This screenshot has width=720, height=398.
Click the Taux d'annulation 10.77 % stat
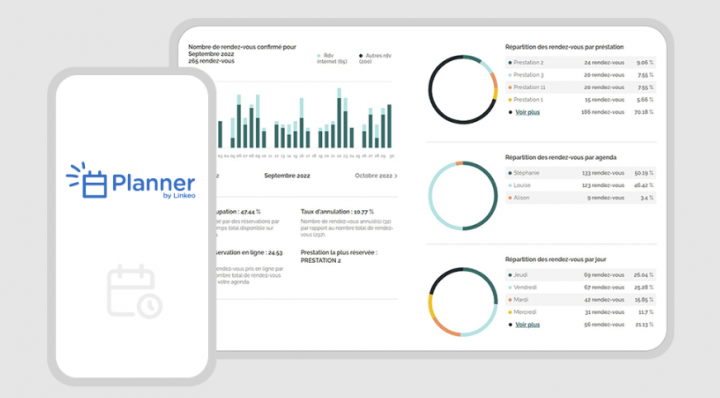pyautogui.click(x=337, y=212)
